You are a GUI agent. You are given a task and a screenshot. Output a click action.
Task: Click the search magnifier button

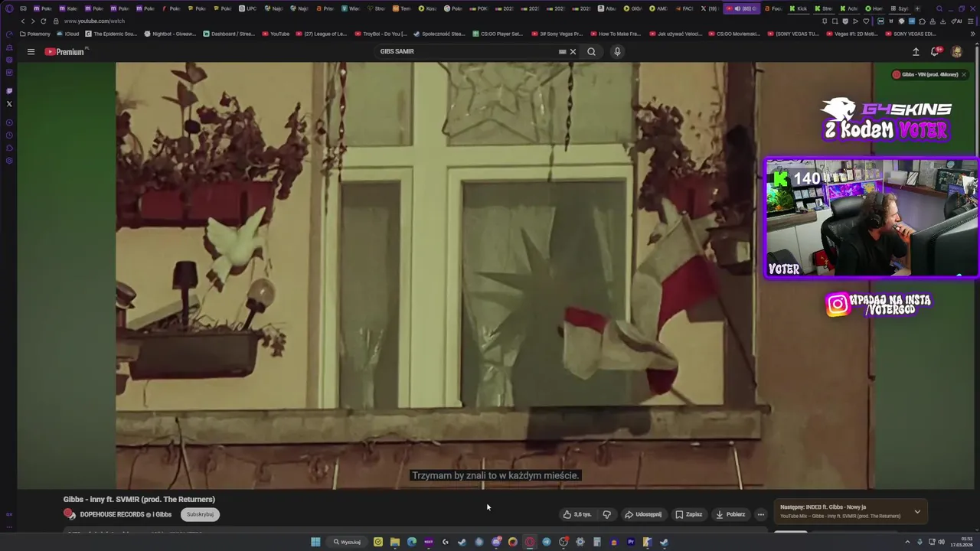tap(591, 51)
